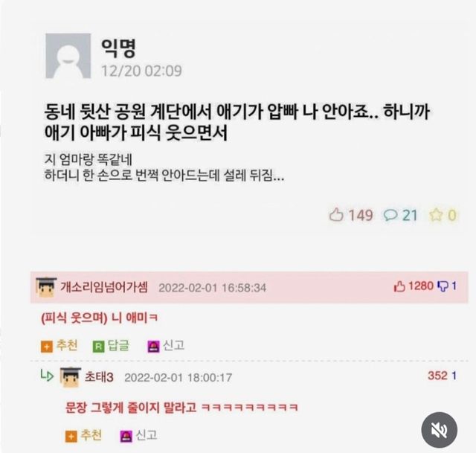Open the 개소리임넘어가셈 user profile name
The image size is (476, 453).
click(x=104, y=287)
